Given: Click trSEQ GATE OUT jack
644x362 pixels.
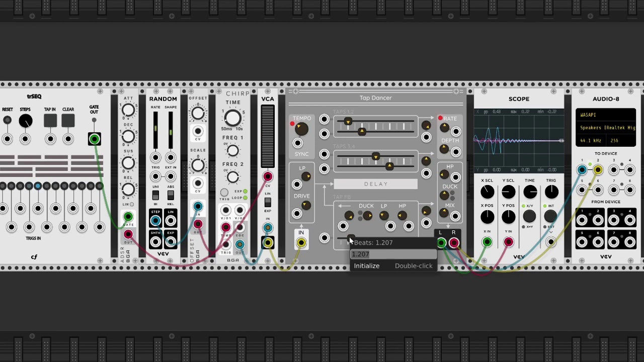Looking at the screenshot, I should [x=94, y=139].
